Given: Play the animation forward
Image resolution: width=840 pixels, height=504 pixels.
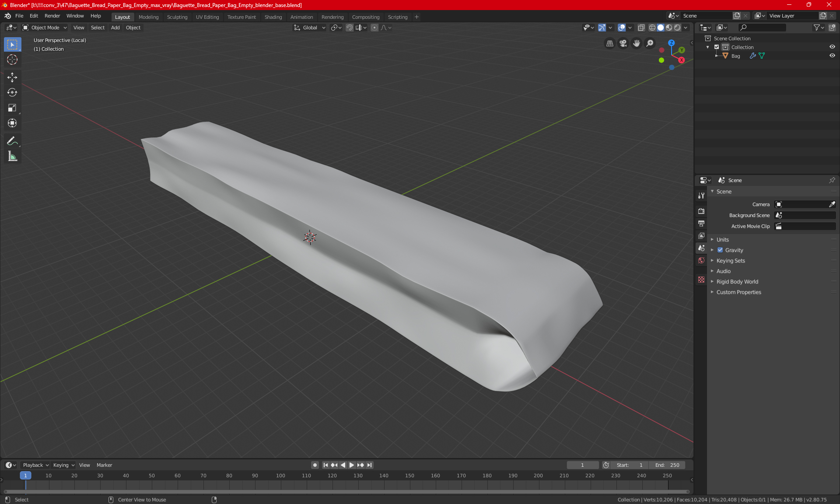Looking at the screenshot, I should tap(351, 465).
